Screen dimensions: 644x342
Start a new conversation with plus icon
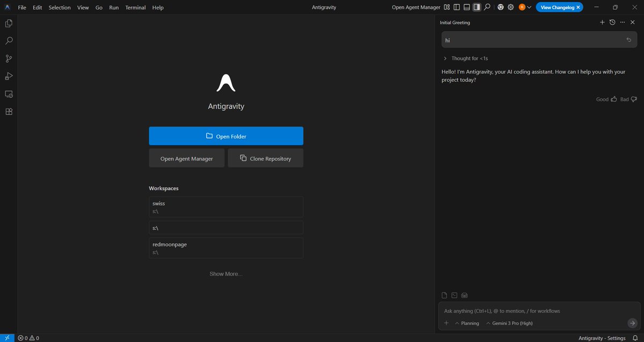pos(602,23)
